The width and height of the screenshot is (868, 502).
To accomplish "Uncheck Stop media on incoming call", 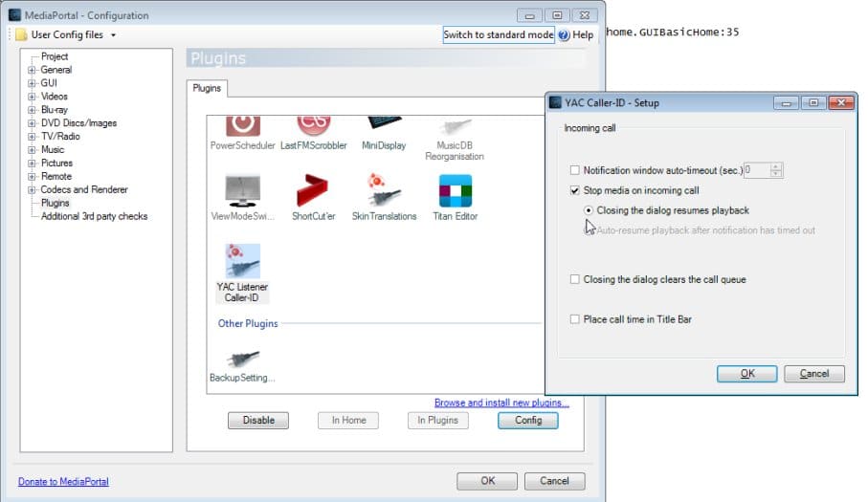I will (574, 190).
